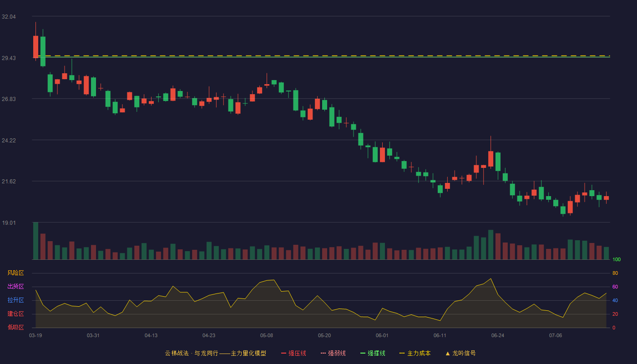Image resolution: width=637 pixels, height=364 pixels.
Task: Click the 风险区 zone label
Action: pos(15,273)
